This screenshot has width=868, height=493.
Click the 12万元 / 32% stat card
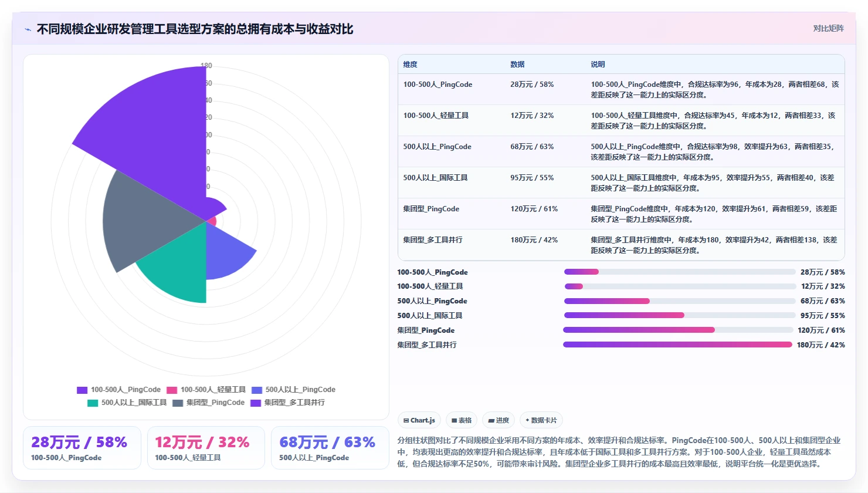click(206, 448)
